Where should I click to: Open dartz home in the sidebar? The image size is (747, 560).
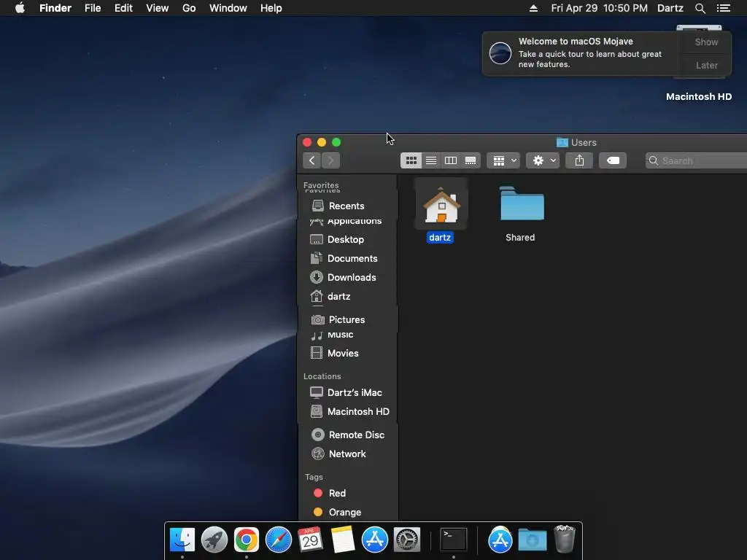(338, 297)
